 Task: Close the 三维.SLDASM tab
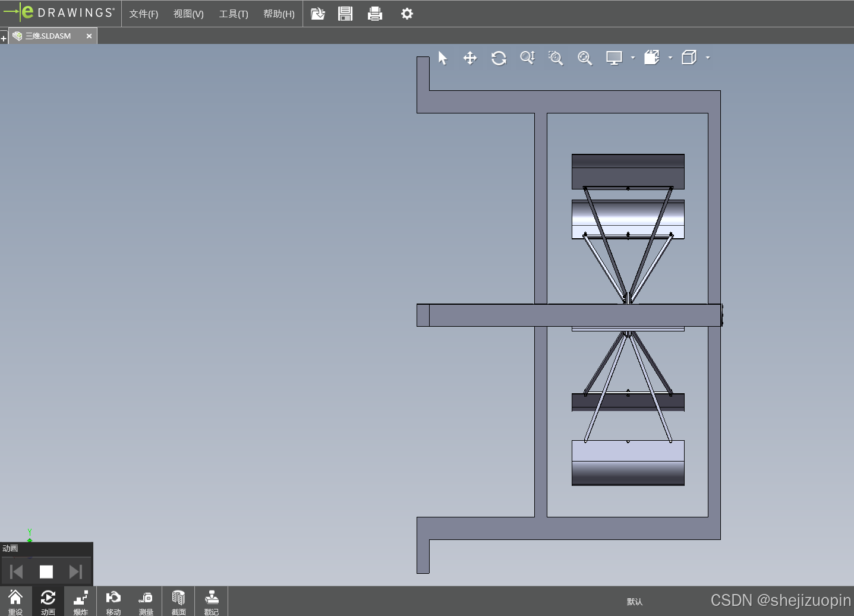[89, 36]
